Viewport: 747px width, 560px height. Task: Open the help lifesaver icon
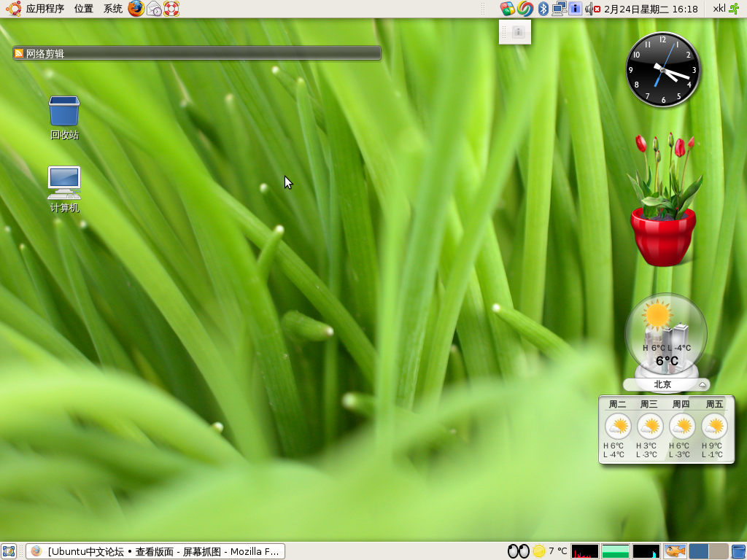point(171,9)
